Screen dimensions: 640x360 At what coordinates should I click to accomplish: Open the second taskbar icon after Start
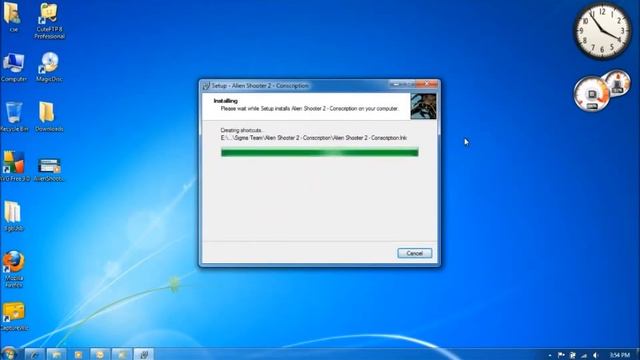point(56,354)
